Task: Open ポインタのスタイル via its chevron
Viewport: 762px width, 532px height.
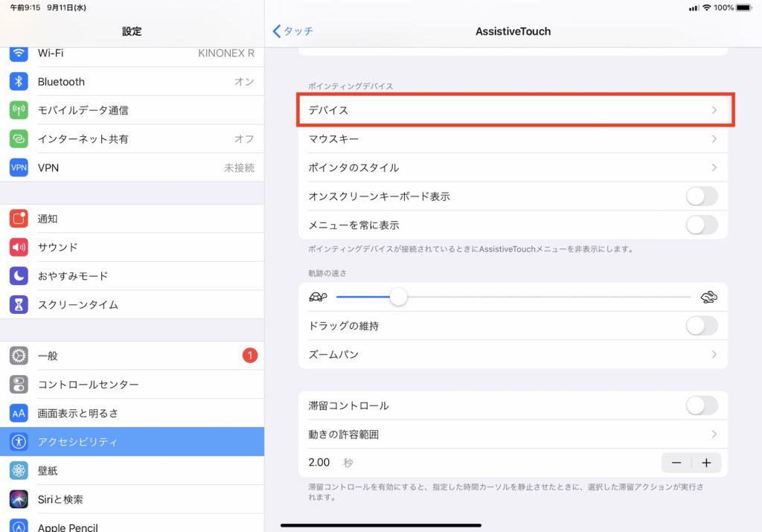Action: [714, 167]
